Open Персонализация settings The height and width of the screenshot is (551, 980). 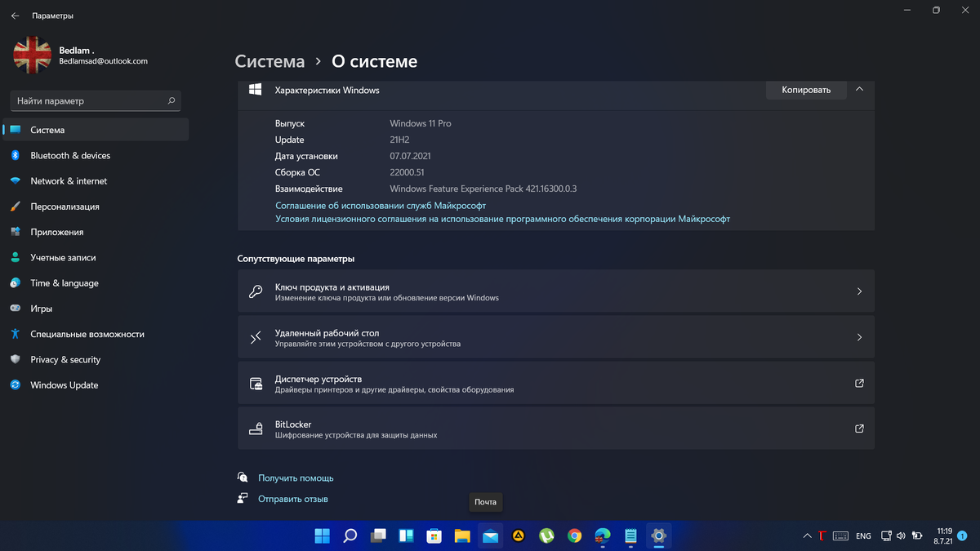click(x=96, y=207)
